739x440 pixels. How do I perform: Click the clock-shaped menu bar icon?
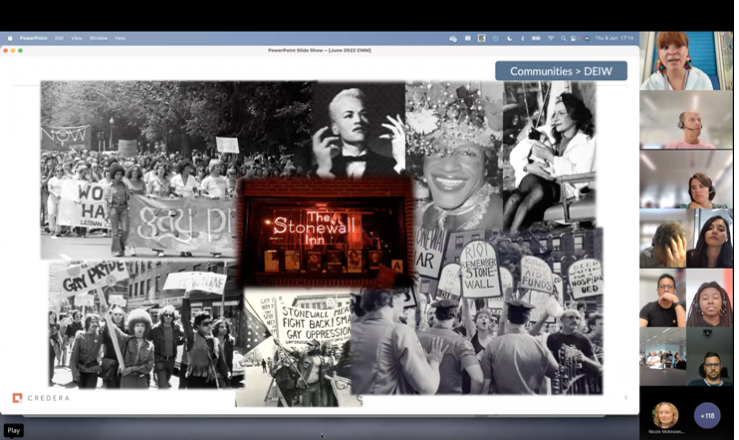[x=495, y=39]
